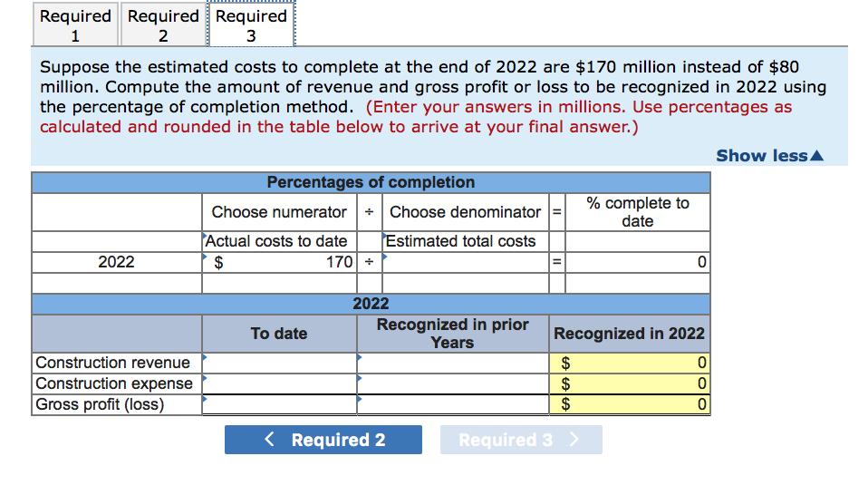Click the Percentages of completion header

pos(371,182)
